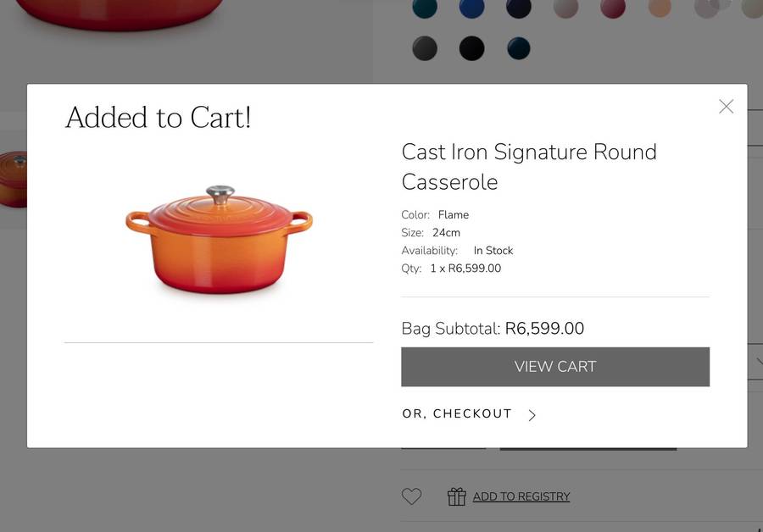763x532 pixels.
Task: Select the teal color swatch
Action: [x=425, y=8]
